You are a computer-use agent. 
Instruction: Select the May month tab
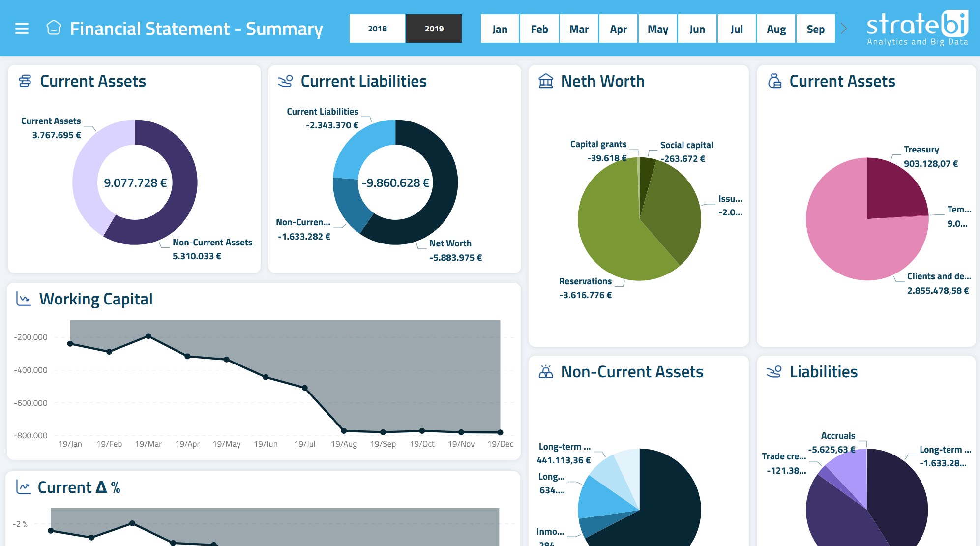657,29
